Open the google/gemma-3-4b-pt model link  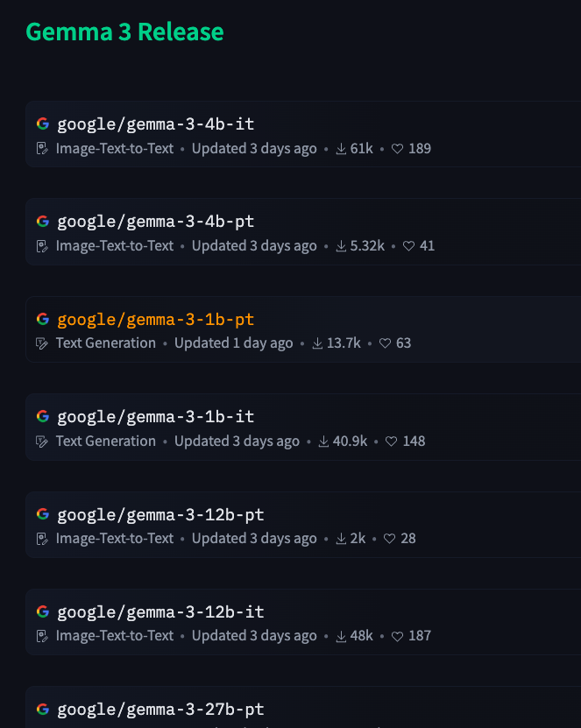pyautogui.click(x=156, y=222)
